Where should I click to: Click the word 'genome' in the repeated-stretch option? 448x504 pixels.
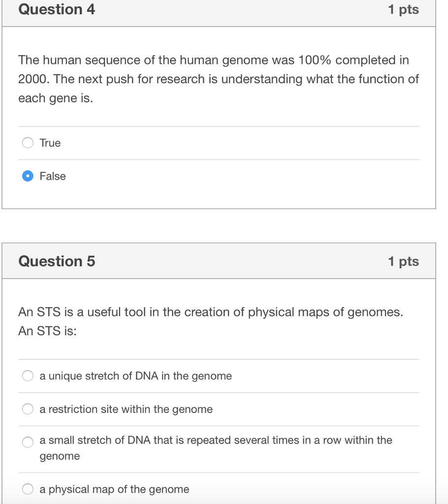60,456
